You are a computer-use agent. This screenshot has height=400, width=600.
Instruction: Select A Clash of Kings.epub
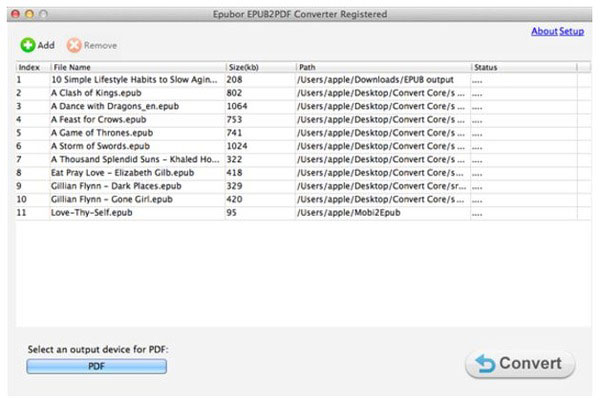pyautogui.click(x=96, y=93)
